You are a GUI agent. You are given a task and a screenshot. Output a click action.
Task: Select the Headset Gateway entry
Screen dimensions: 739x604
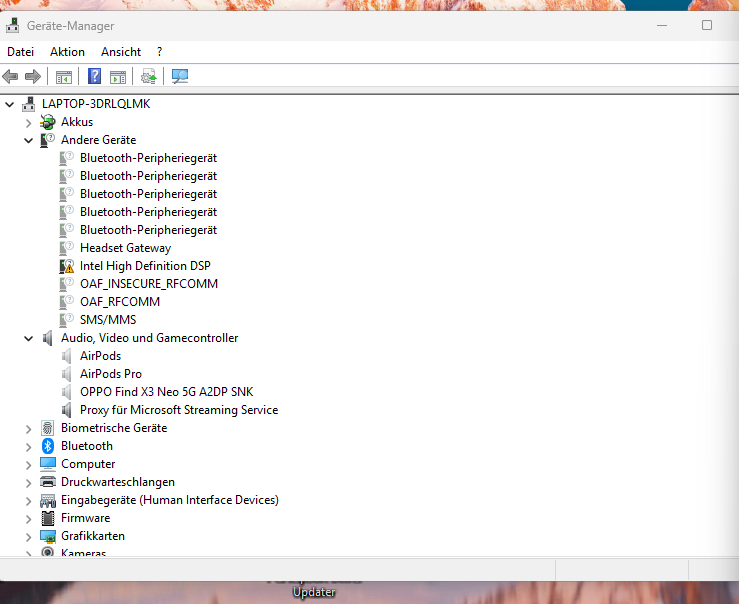[x=125, y=248]
